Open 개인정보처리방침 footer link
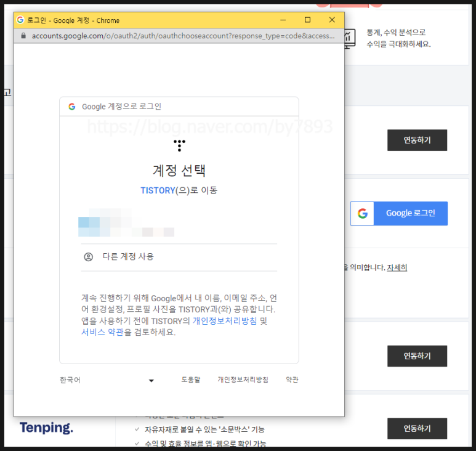This screenshot has height=451, width=476. (243, 380)
